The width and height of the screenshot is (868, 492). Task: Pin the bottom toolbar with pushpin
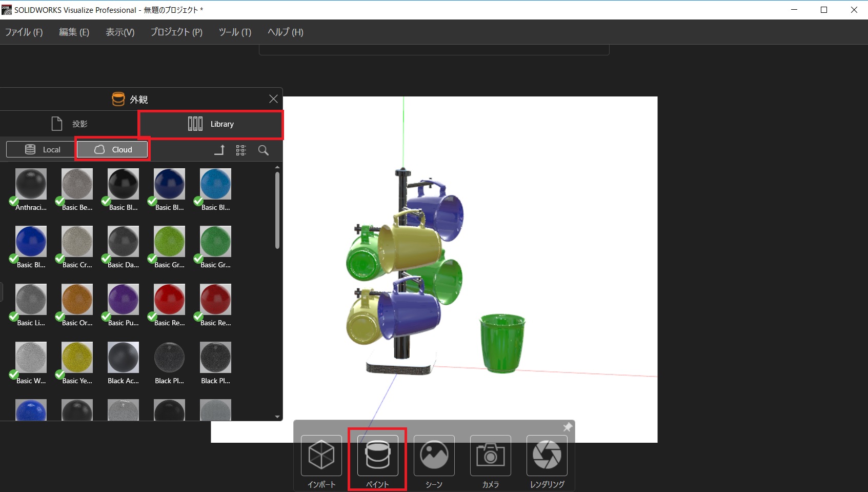[567, 427]
